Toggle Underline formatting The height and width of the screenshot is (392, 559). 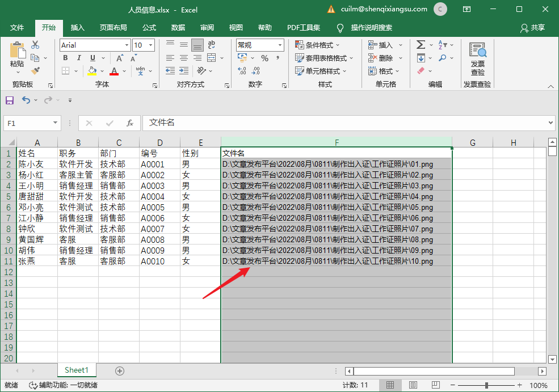pyautogui.click(x=93, y=58)
